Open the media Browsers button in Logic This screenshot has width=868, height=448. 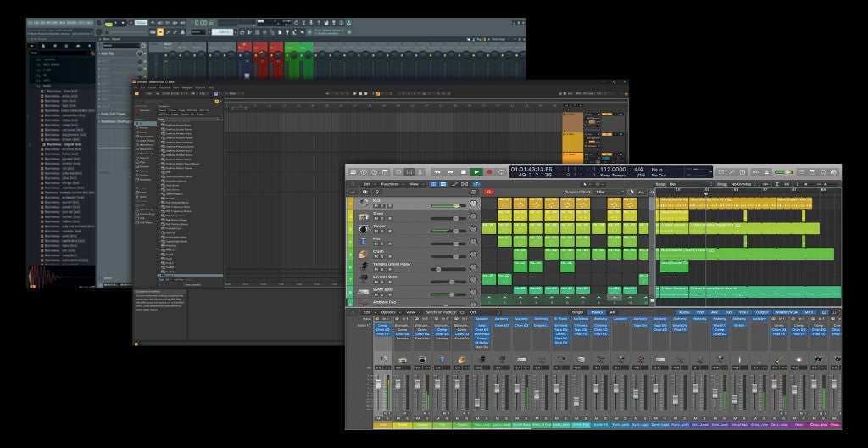point(834,172)
